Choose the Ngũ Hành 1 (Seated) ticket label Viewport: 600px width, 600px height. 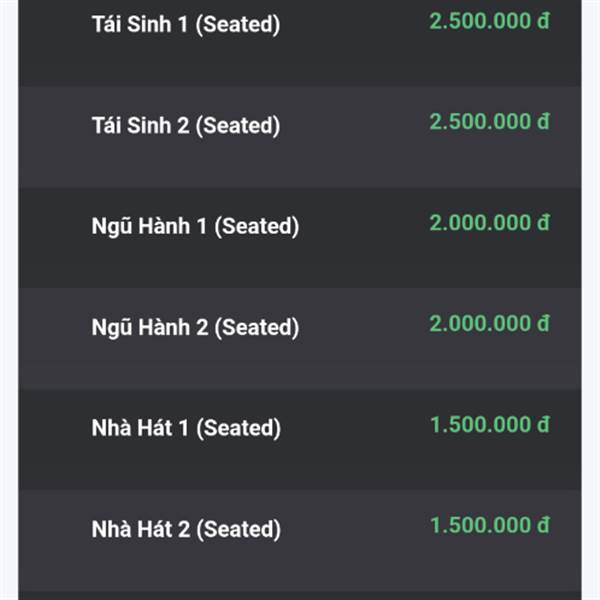tap(195, 226)
